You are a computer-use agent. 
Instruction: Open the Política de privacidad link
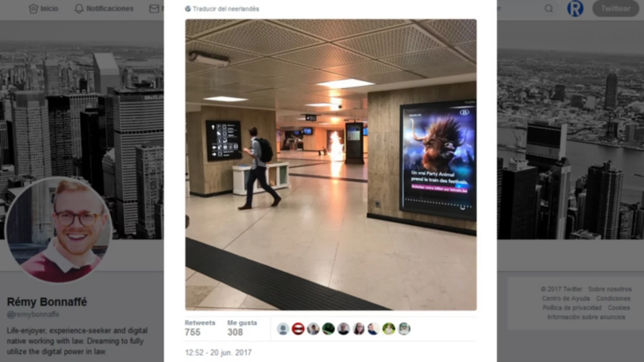point(572,308)
